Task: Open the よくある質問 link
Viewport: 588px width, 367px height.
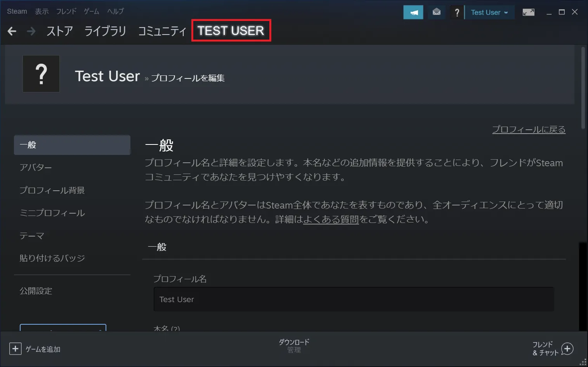Action: click(331, 219)
